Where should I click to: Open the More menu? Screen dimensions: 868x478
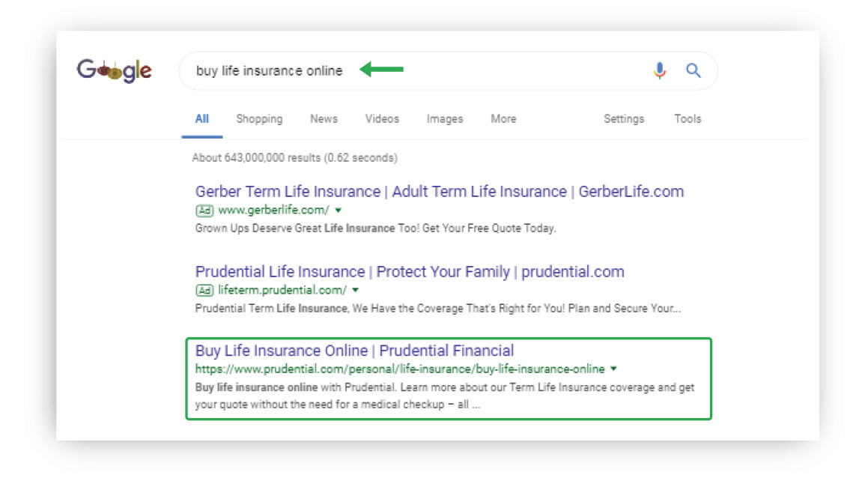(x=503, y=119)
